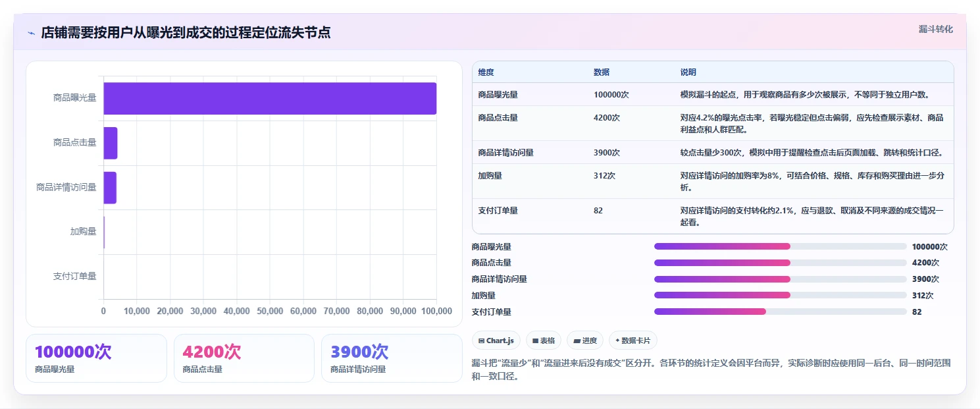
Task: Click the chart axis label 商品曝光量
Action: click(x=75, y=97)
